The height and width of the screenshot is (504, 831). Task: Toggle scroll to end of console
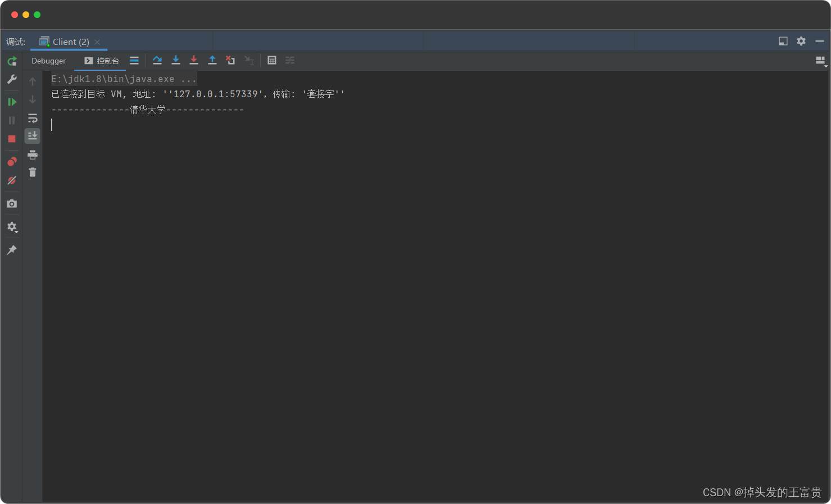click(x=33, y=136)
